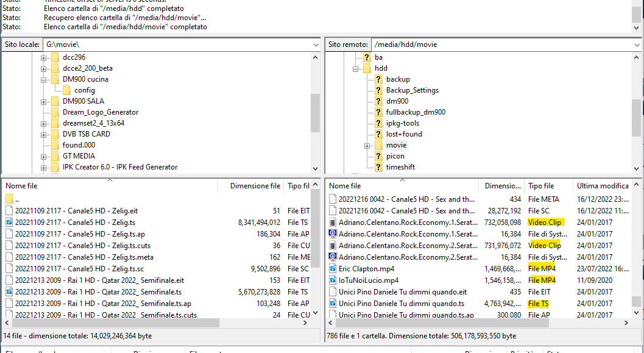644x353 pixels.
Task: Expand the remote movie folder node
Action: click(x=367, y=146)
